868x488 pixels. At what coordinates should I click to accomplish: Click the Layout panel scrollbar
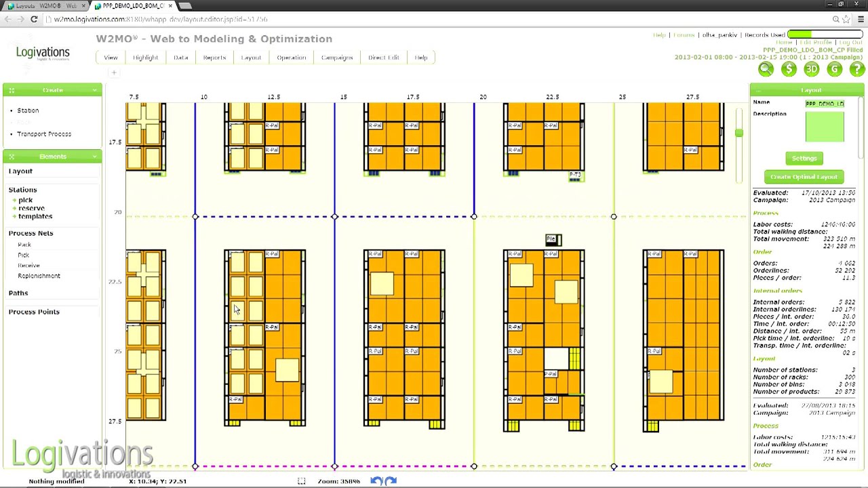[x=861, y=128]
